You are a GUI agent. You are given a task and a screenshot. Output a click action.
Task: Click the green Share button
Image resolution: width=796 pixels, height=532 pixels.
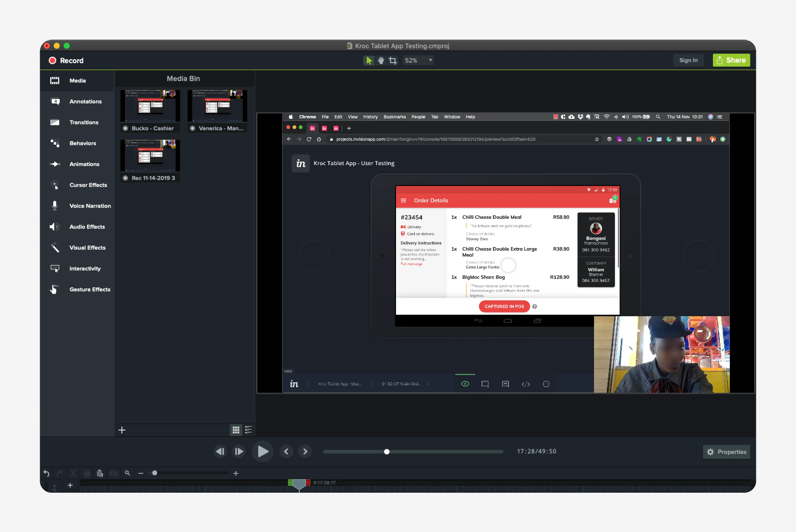[731, 60]
